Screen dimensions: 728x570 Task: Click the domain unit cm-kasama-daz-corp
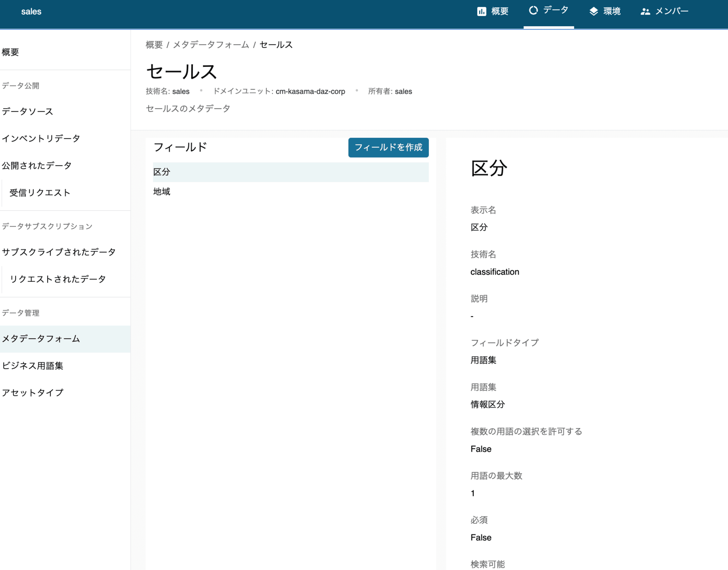(x=310, y=92)
